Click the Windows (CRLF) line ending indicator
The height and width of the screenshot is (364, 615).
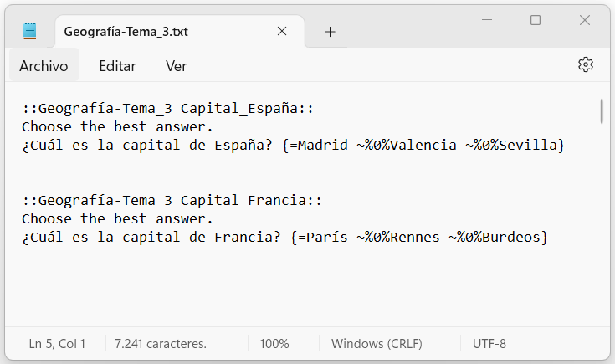point(377,344)
